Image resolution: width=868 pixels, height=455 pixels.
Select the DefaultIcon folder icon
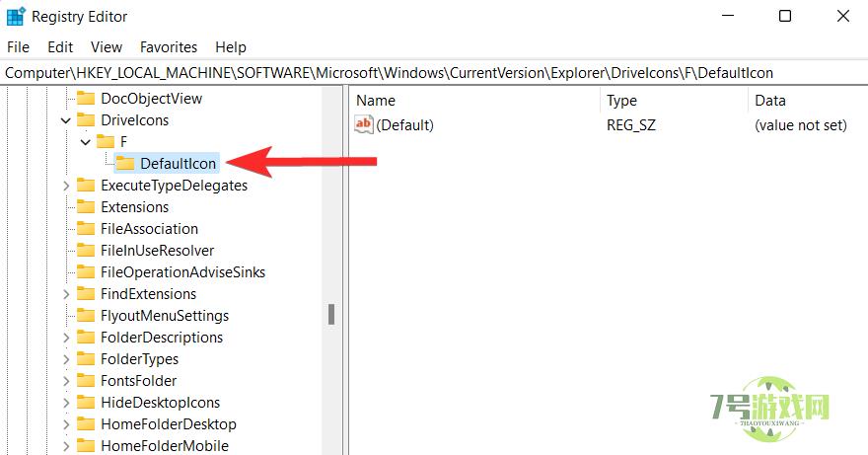click(x=125, y=163)
